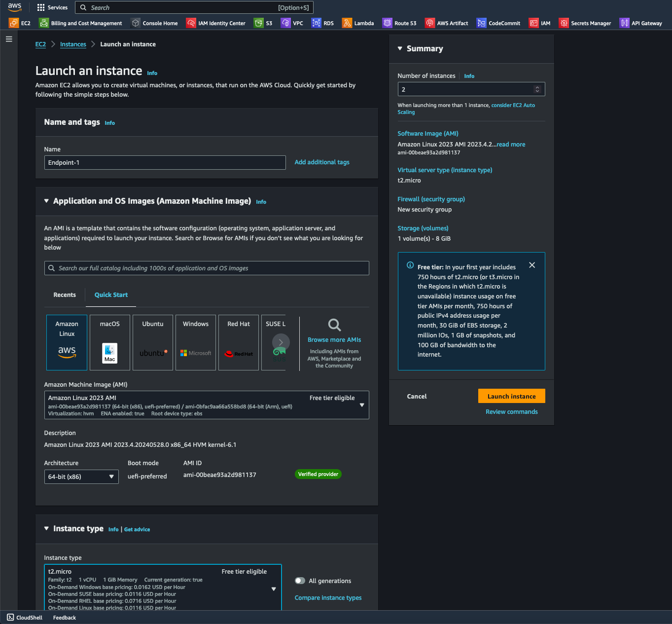Open the Services grid menu
672x624 pixels.
coord(52,7)
